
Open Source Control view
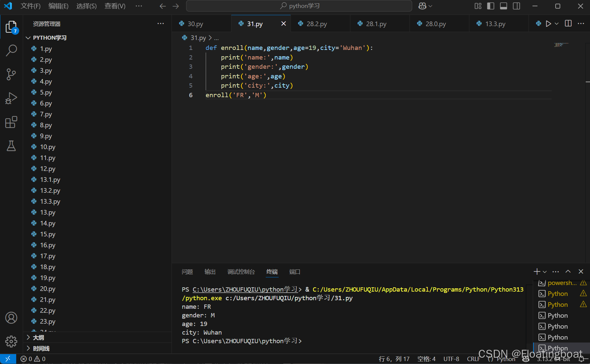11,74
